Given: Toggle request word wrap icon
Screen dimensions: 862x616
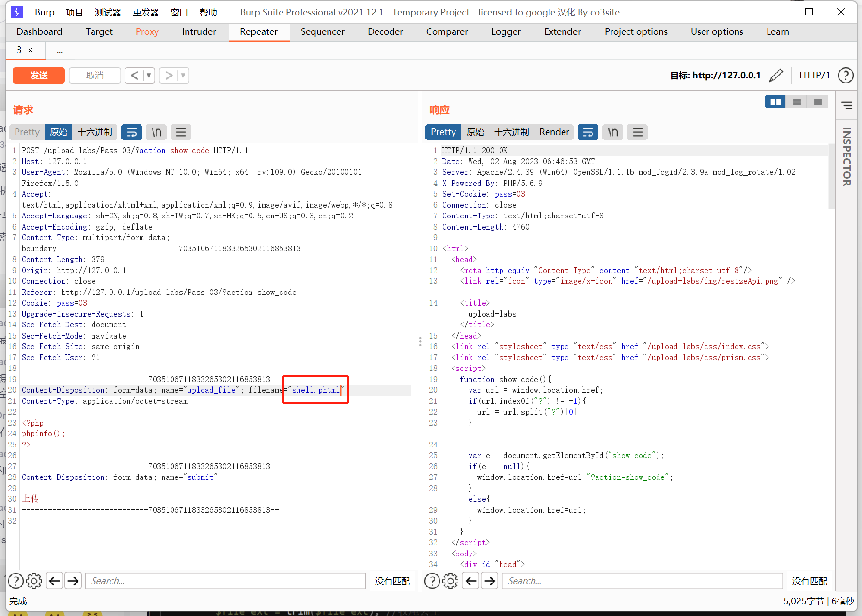Looking at the screenshot, I should pos(131,132).
